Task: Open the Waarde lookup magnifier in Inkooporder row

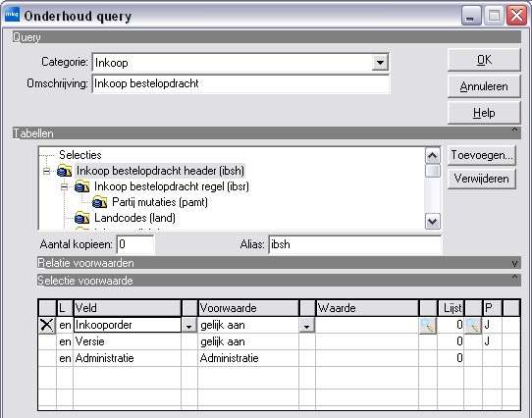Action: (428, 326)
